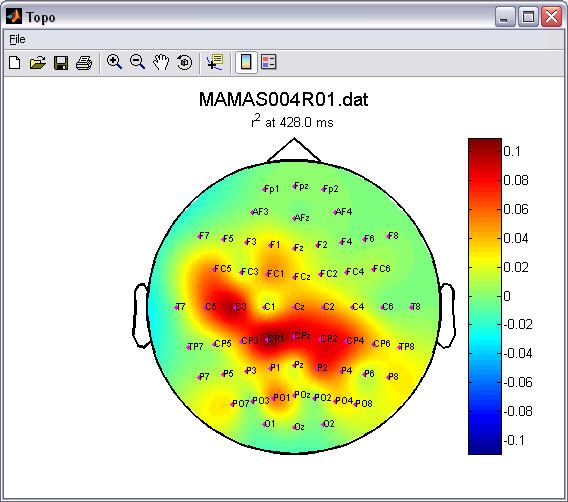This screenshot has width=568, height=502.
Task: Activate the Pan hand tool
Action: (x=161, y=62)
